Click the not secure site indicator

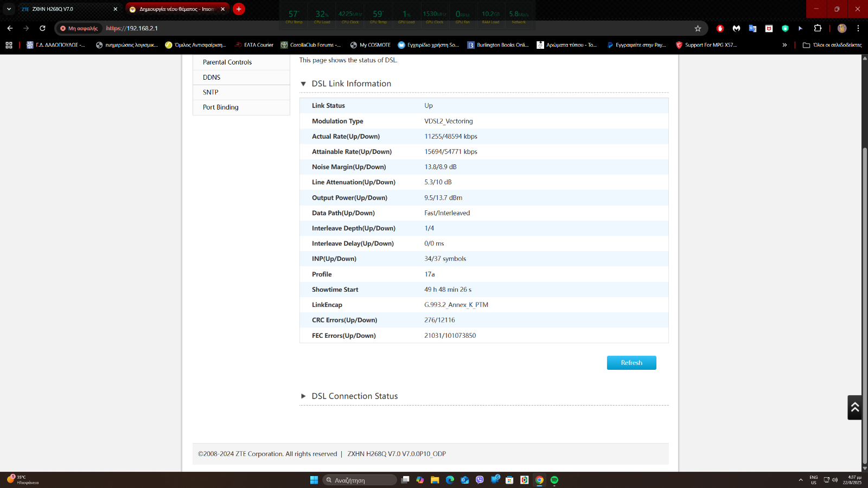(x=79, y=28)
